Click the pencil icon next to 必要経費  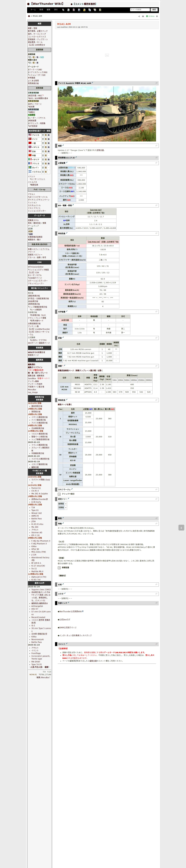(67, 163)
